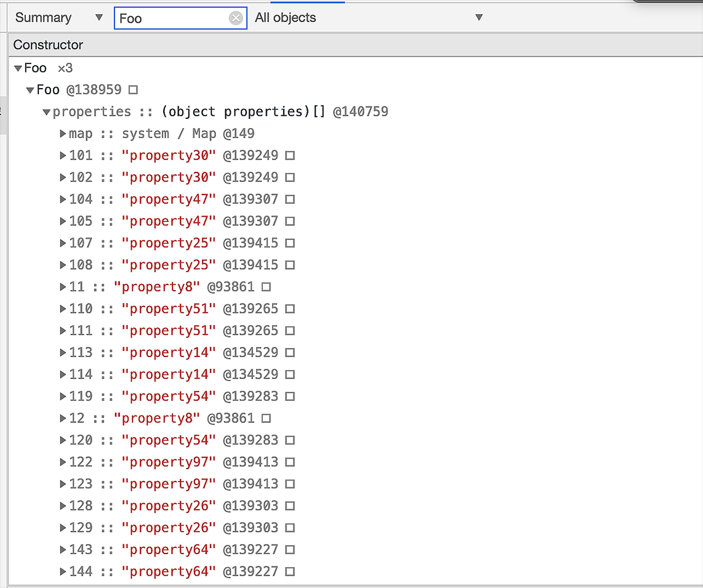The image size is (703, 588).
Task: Expand row 104 property47 entry
Action: click(x=63, y=199)
